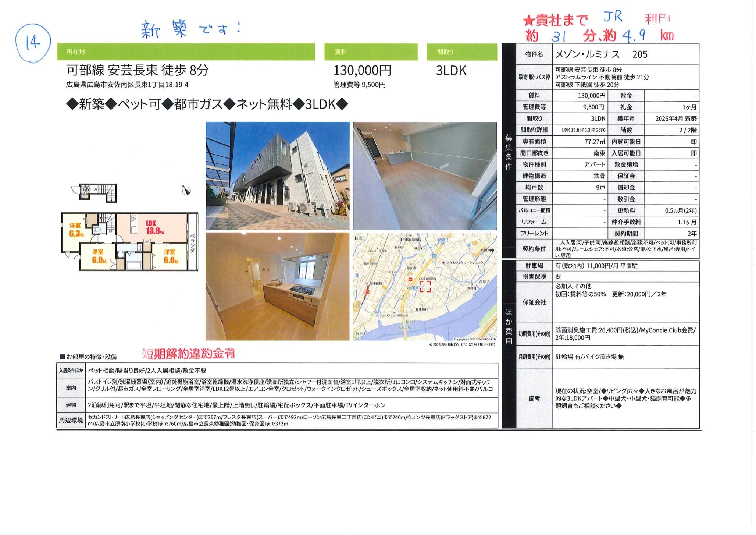
Task: Click the red 短期解約違約金有 stamp text
Action: point(189,354)
